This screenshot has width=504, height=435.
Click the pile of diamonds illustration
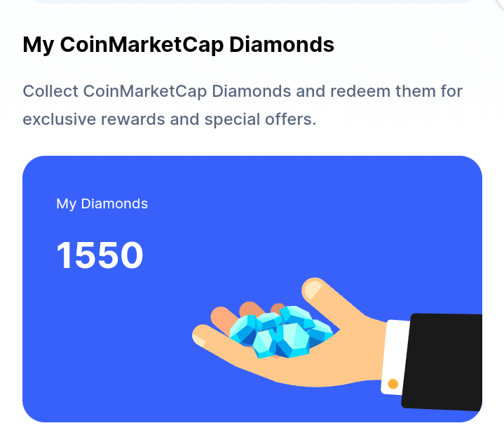(281, 332)
